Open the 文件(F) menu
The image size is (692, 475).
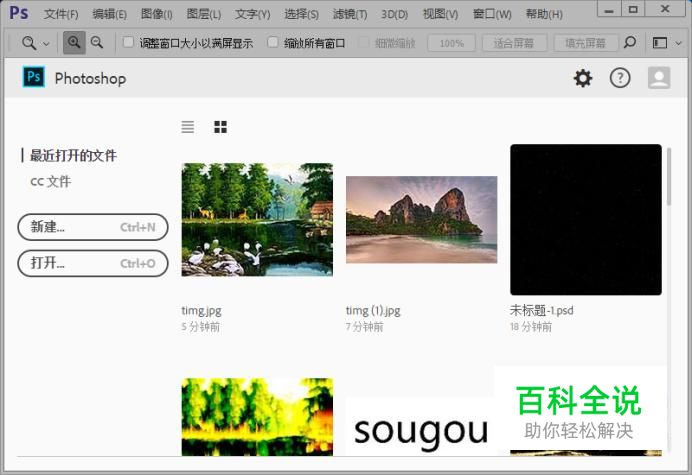click(61, 14)
